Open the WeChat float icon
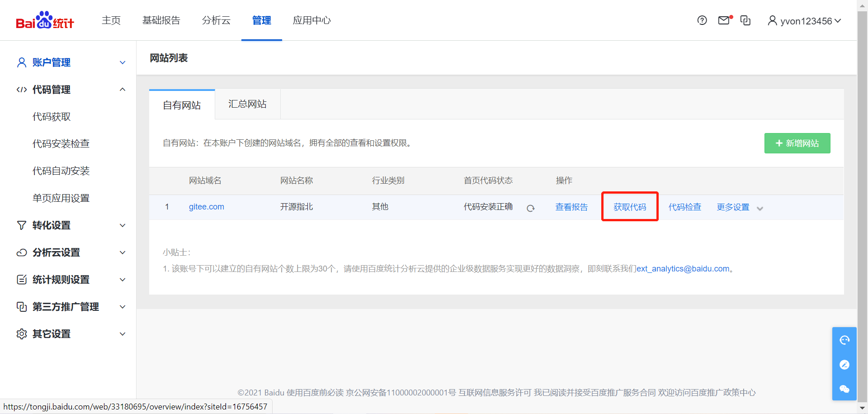868x414 pixels. tap(844, 389)
